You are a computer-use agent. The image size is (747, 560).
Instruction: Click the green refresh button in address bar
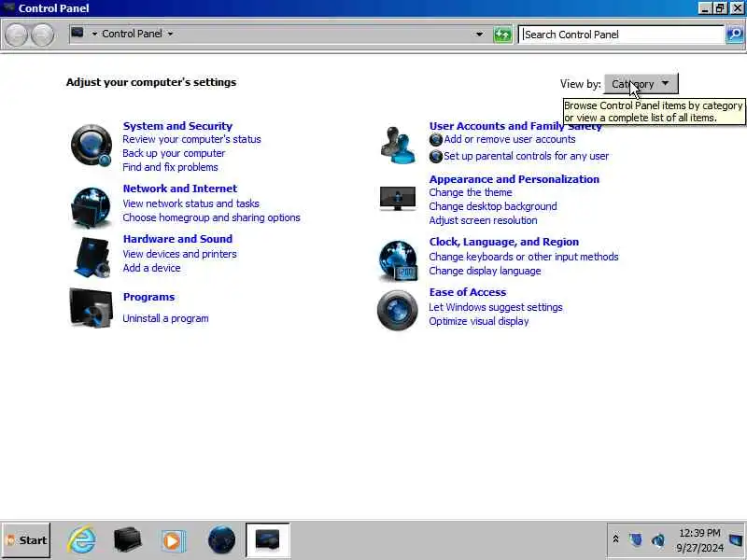(502, 35)
